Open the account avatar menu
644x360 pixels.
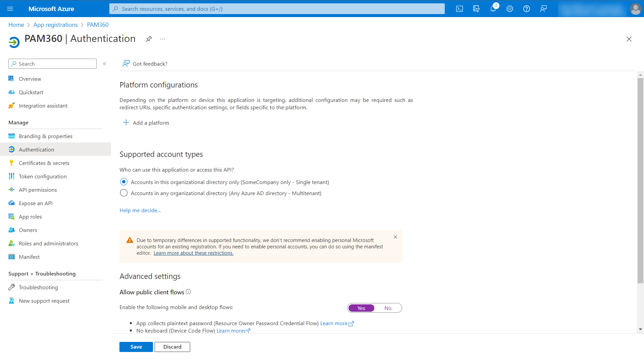[x=635, y=9]
